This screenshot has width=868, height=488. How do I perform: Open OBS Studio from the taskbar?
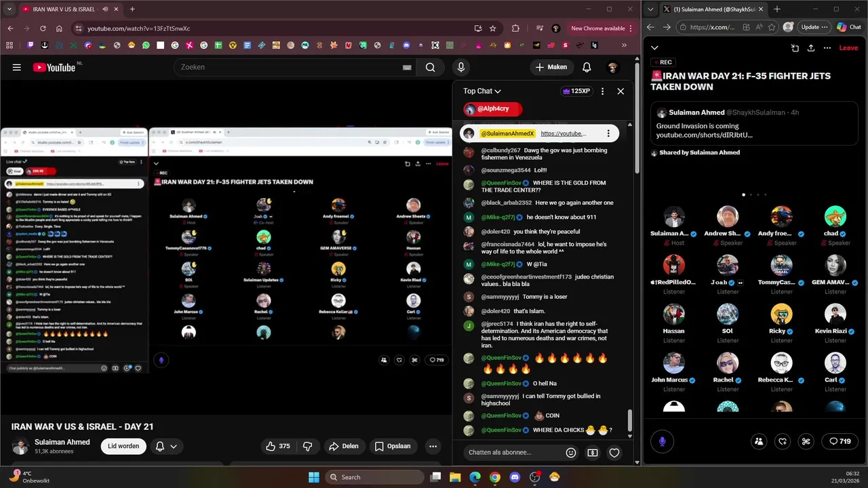(x=534, y=477)
